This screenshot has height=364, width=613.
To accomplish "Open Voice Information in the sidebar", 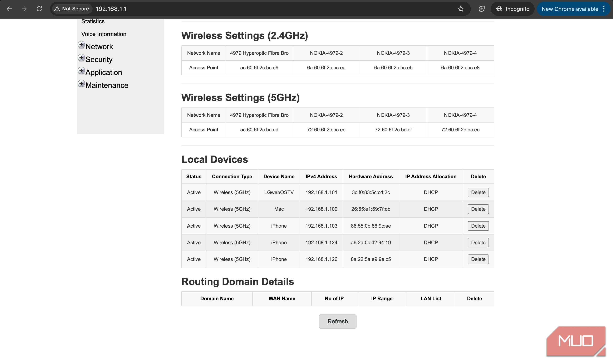I will point(104,34).
